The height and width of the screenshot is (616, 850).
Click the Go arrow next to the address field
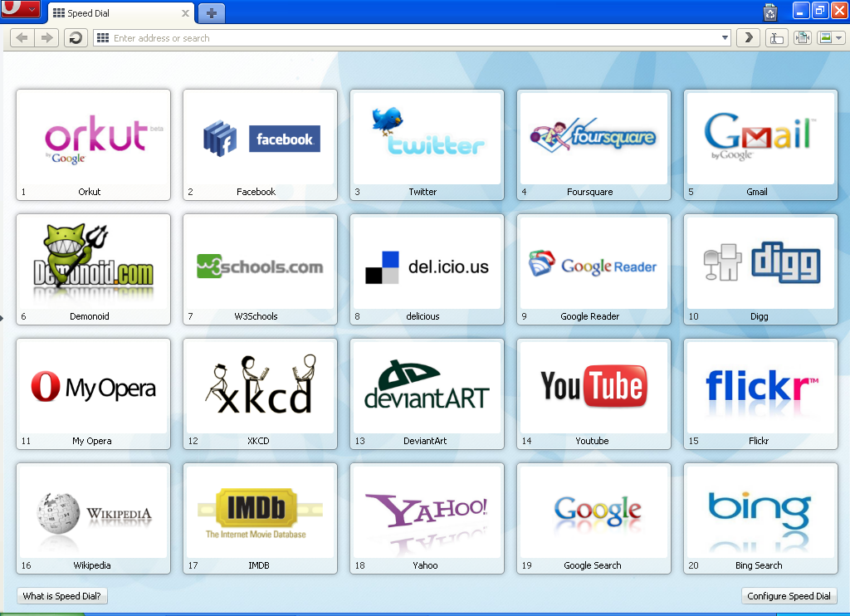click(x=749, y=38)
